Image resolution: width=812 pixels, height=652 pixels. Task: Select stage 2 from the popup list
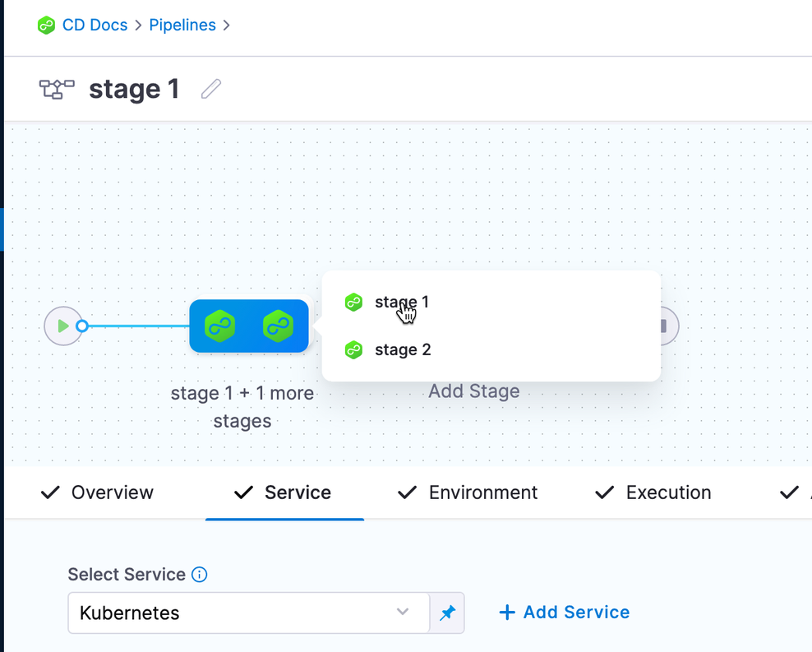point(403,350)
